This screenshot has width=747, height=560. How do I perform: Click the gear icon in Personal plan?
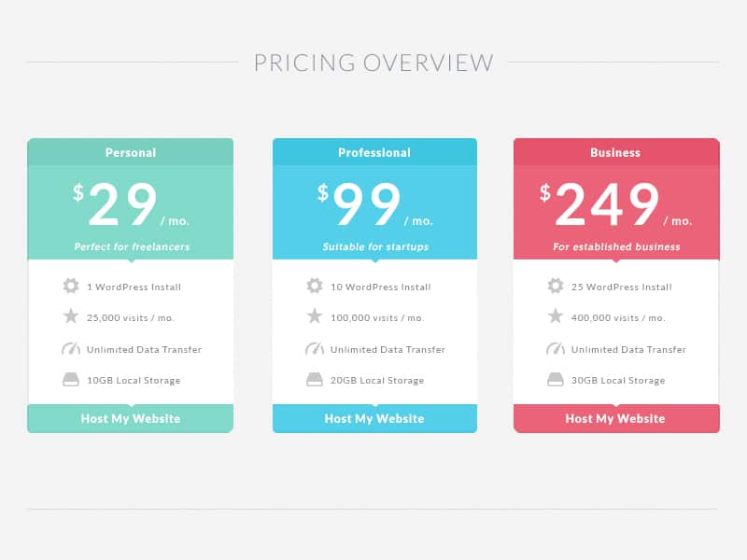pos(71,286)
